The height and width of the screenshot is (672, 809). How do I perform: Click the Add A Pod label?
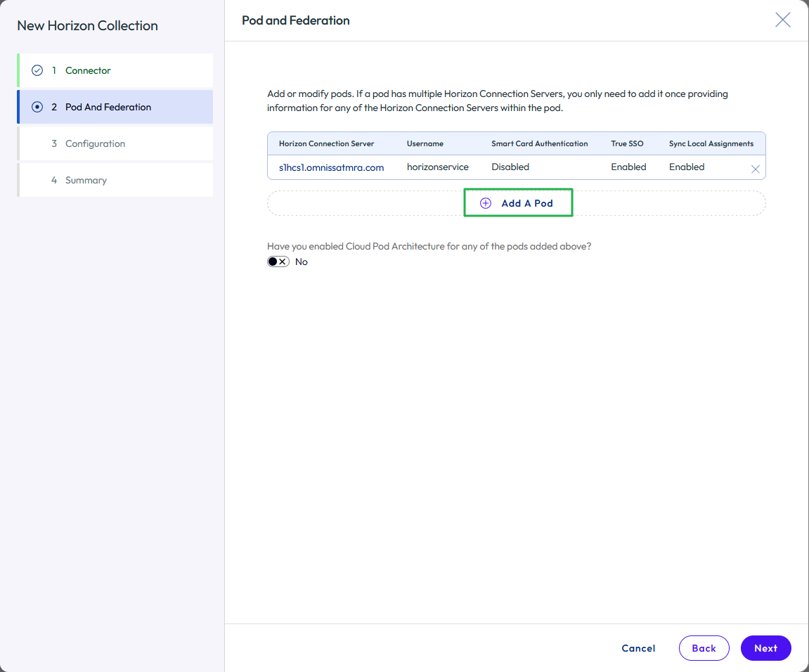[527, 203]
